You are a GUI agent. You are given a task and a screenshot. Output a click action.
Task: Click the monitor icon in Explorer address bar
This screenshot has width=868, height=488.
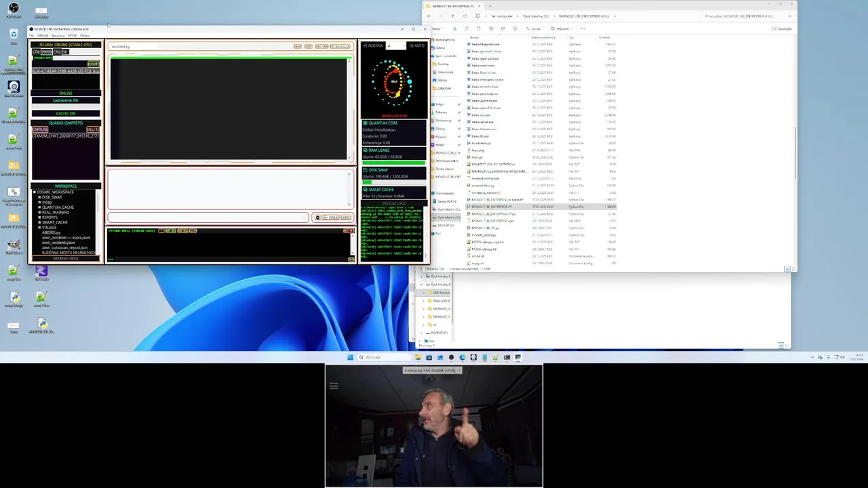(477, 16)
